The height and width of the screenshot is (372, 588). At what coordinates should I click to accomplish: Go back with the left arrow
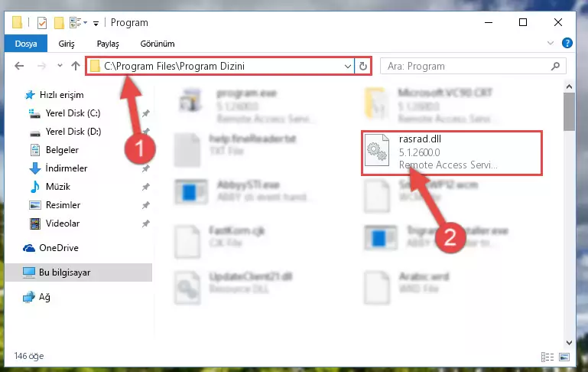click(x=19, y=66)
